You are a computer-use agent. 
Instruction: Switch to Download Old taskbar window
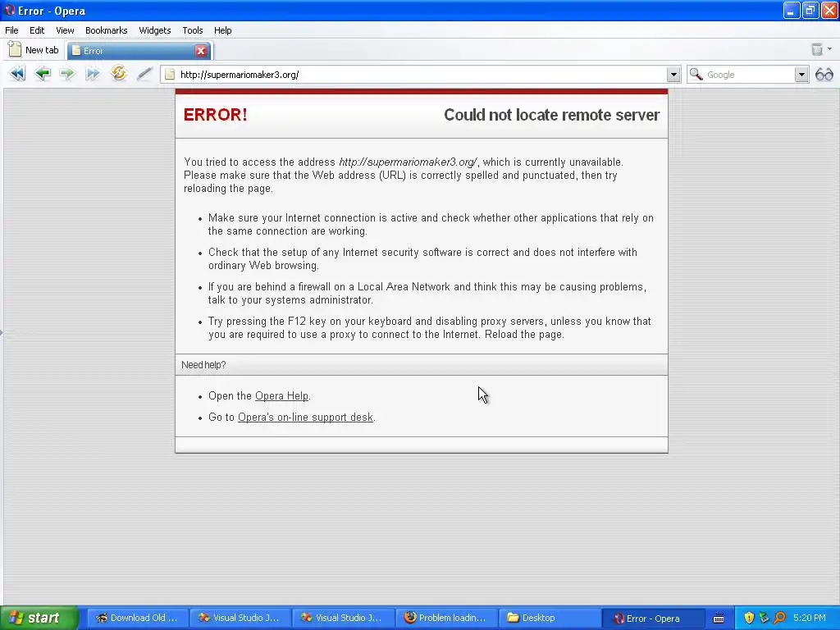(137, 618)
